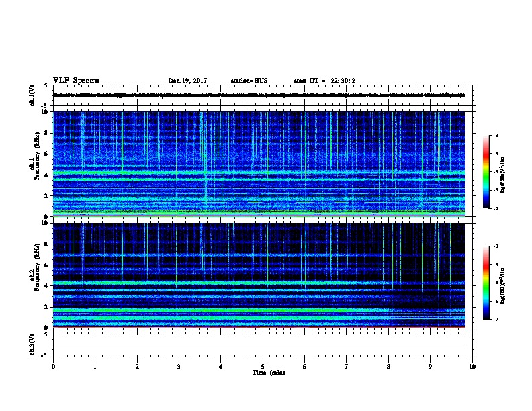
Task: Click the ch.2 colorbar "-7" tick label
Action: tap(495, 320)
